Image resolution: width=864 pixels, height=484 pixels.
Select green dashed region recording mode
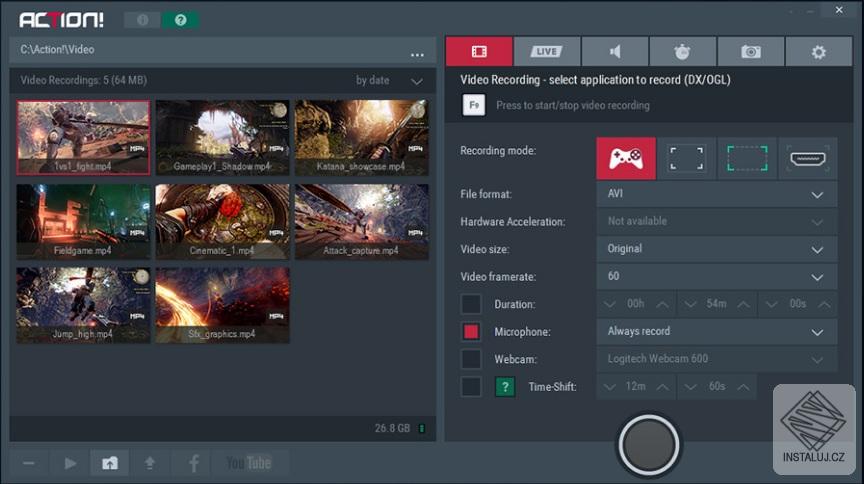(x=747, y=158)
